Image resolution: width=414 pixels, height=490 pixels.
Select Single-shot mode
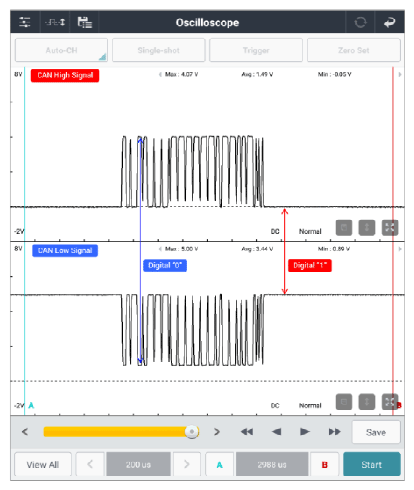tap(159, 50)
